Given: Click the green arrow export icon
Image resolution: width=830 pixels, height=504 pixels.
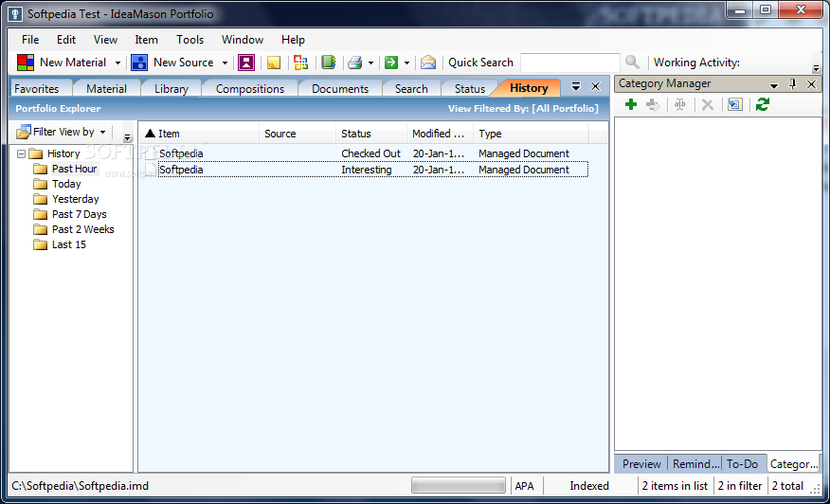Looking at the screenshot, I should [391, 63].
